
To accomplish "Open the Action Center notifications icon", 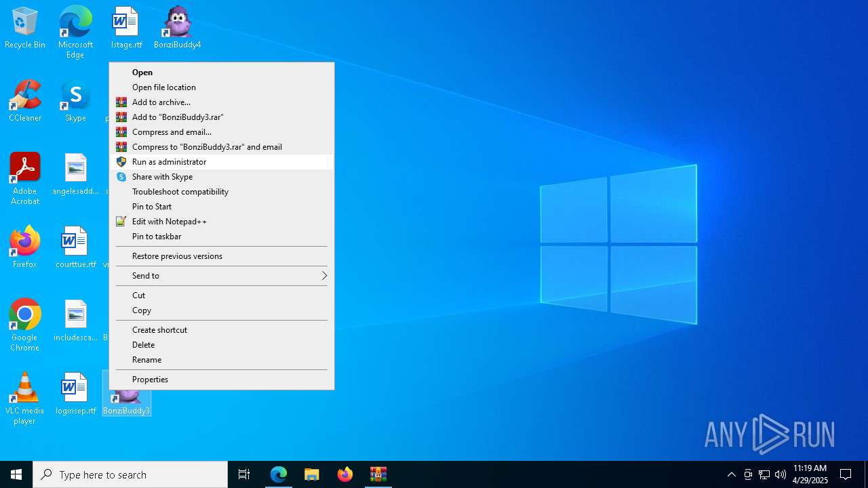I will 846,474.
